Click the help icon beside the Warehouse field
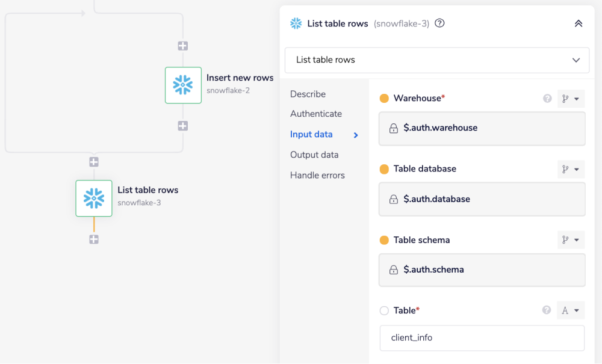This screenshot has width=602, height=364. (547, 98)
